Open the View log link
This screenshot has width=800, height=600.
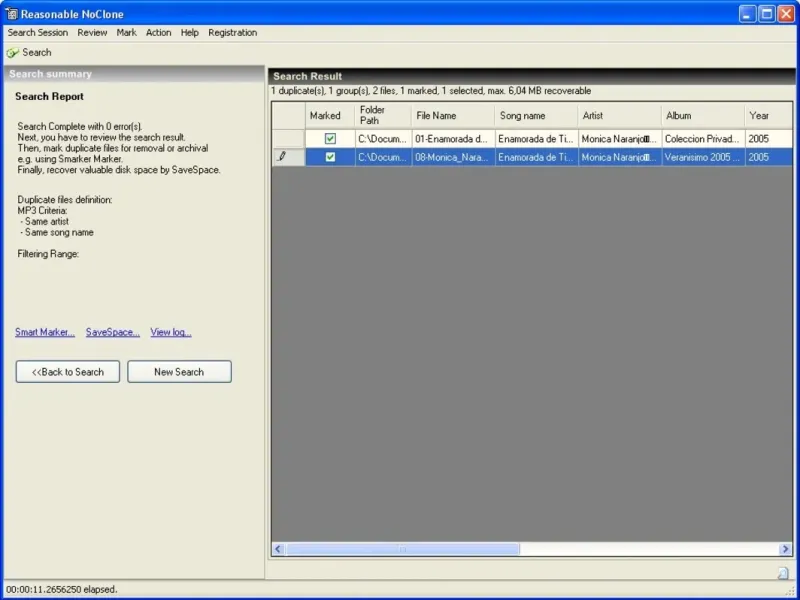(171, 332)
